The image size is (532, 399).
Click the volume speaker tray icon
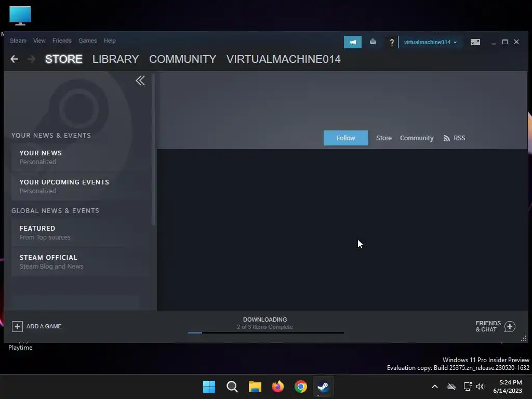(x=480, y=387)
